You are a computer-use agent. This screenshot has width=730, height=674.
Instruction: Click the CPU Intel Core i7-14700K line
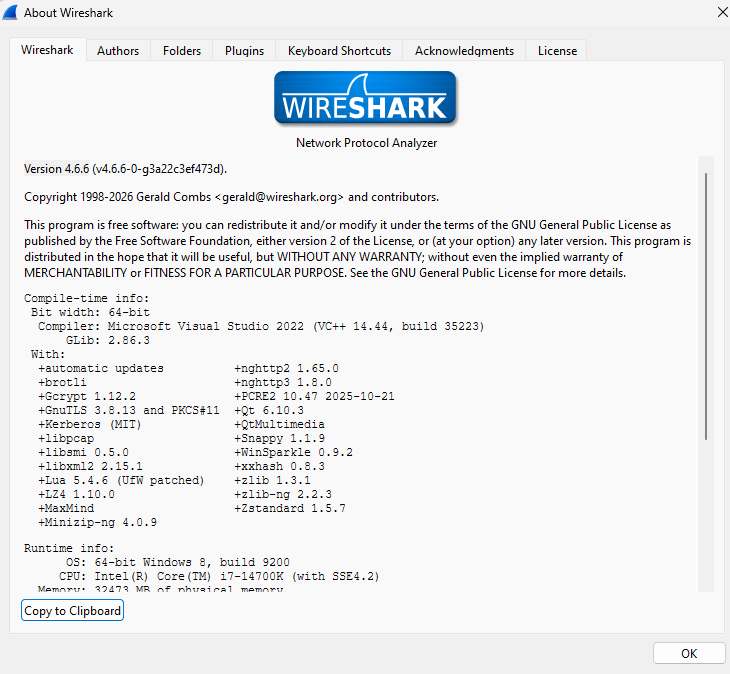click(x=219, y=576)
